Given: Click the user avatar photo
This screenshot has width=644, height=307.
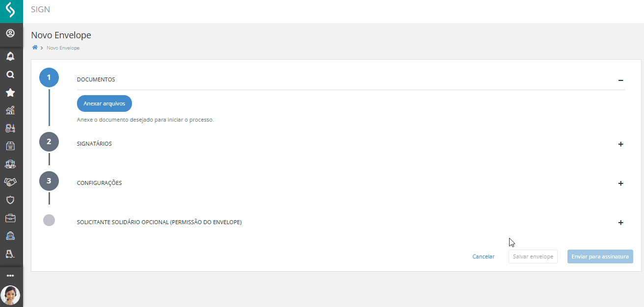Looking at the screenshot, I should [10, 295].
